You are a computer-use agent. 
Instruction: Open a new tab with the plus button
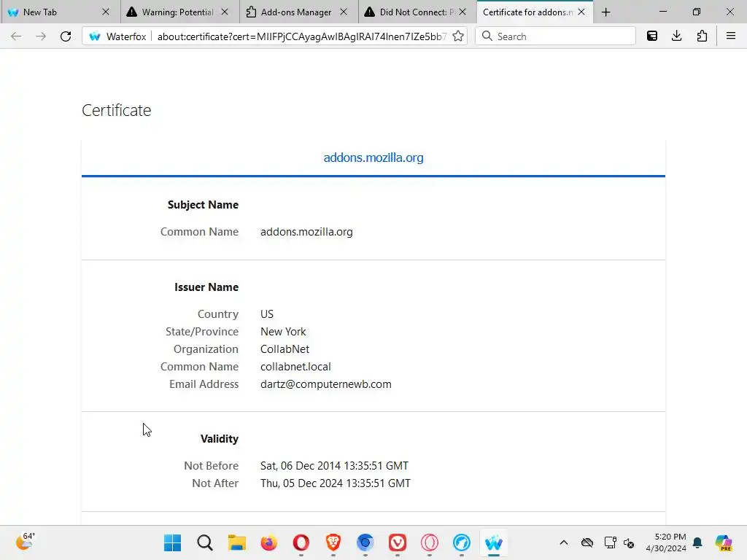click(x=606, y=12)
